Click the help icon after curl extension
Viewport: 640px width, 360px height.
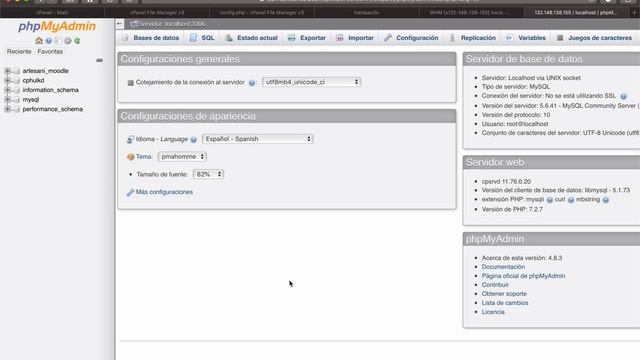click(x=571, y=200)
